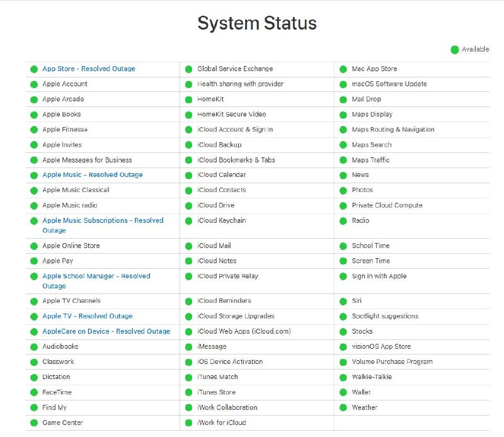Select the macOS Software Update entry
Screen dimensions: 504x437
pyautogui.click(x=389, y=84)
